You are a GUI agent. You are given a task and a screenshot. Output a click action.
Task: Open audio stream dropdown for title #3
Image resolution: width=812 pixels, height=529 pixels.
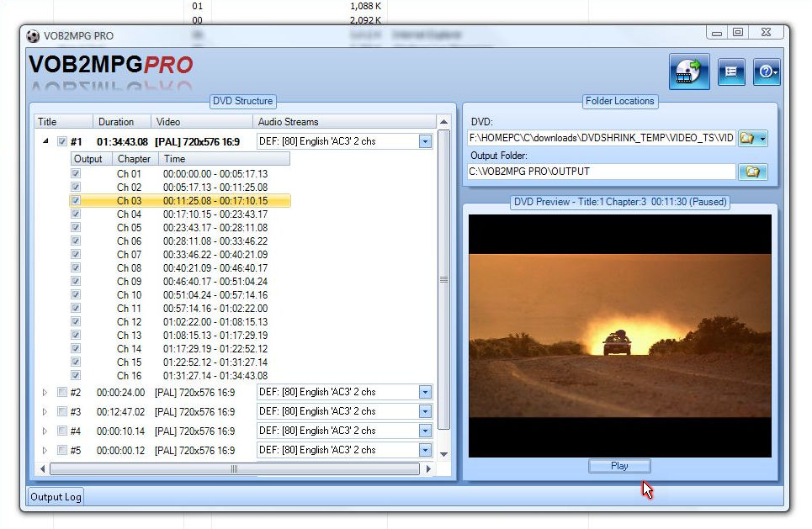pyautogui.click(x=425, y=411)
